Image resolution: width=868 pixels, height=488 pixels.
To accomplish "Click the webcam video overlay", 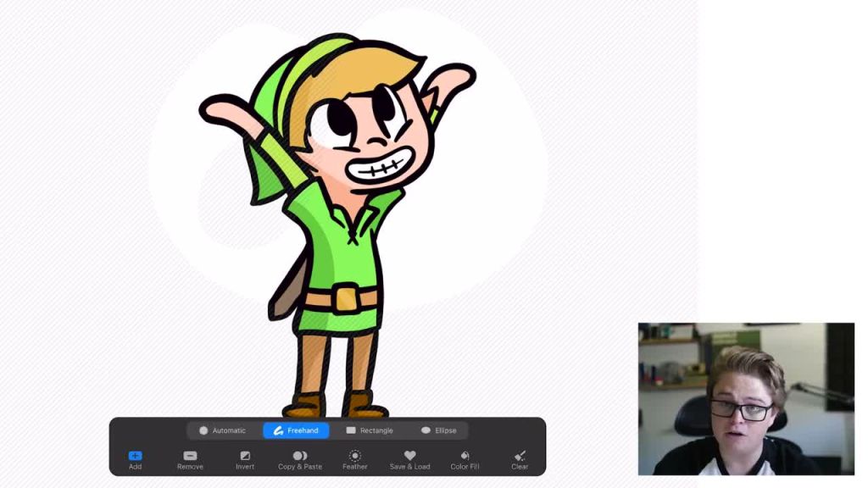I will (x=746, y=399).
